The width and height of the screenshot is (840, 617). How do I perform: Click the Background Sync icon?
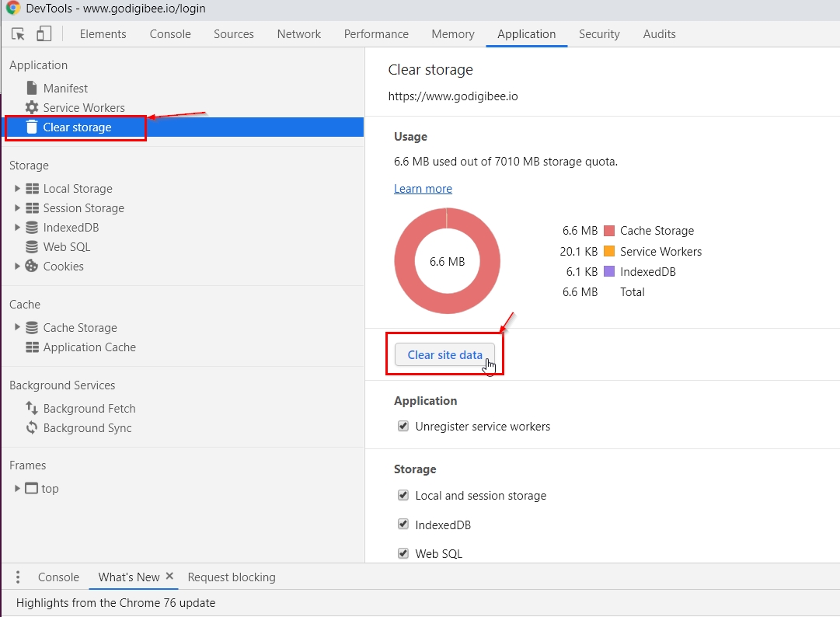point(32,428)
